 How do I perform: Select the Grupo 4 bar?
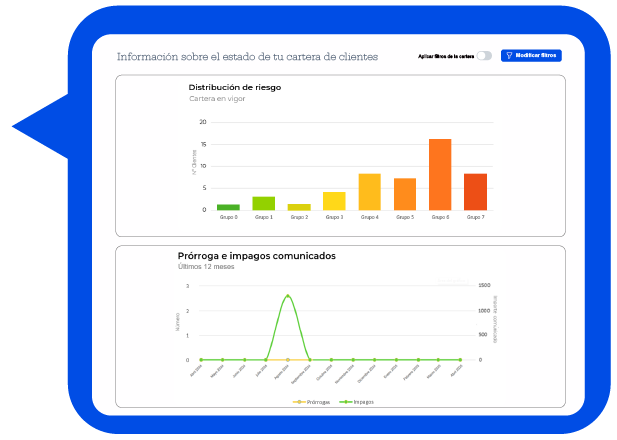click(369, 192)
